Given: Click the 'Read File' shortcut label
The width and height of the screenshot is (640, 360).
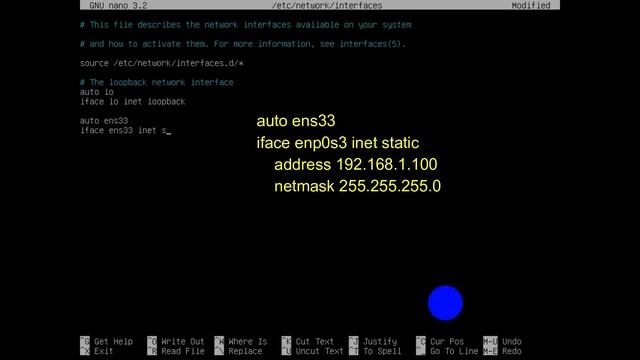Looking at the screenshot, I should pyautogui.click(x=182, y=351).
